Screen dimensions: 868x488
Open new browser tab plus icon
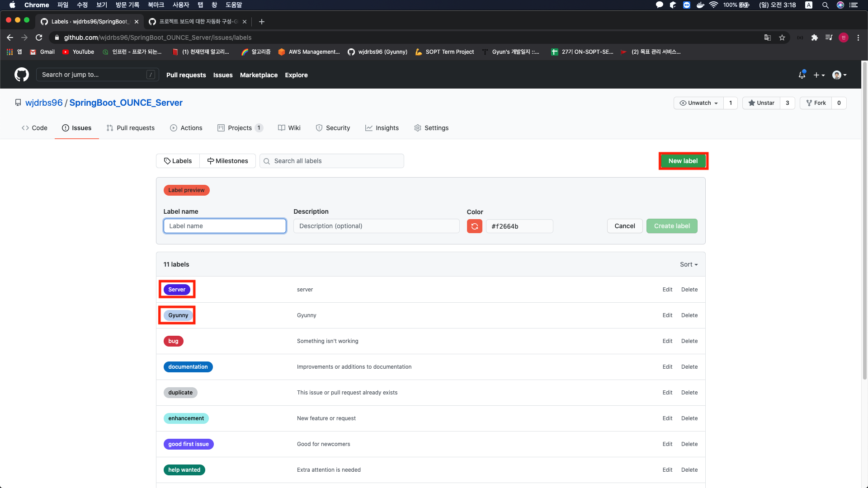261,22
